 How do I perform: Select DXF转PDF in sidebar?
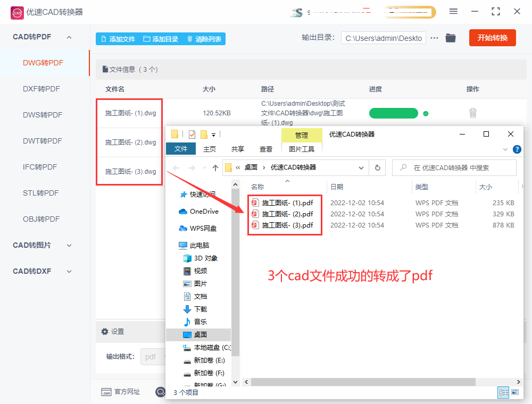coord(41,89)
